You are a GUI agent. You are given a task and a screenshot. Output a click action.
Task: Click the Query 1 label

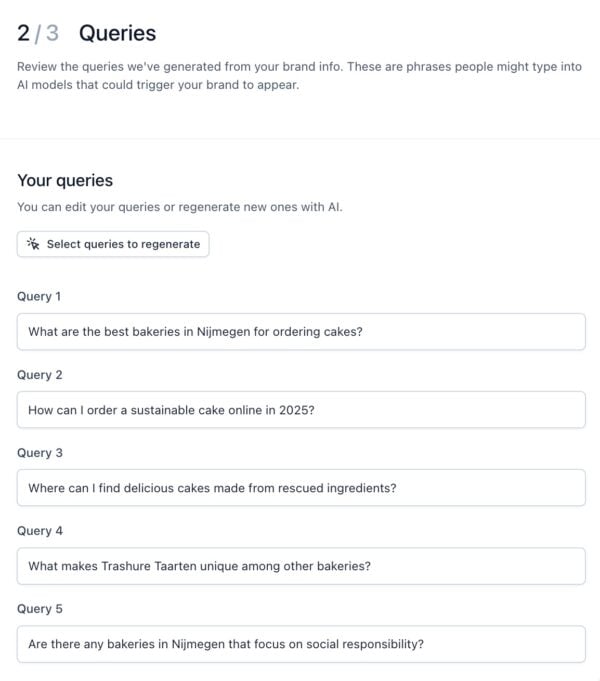tap(40, 297)
